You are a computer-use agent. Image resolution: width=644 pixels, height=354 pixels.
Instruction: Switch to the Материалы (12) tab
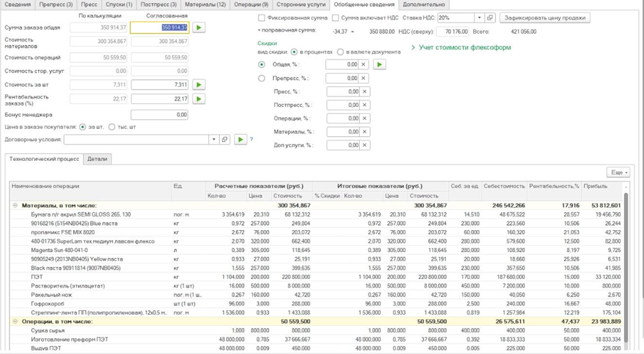coord(205,5)
